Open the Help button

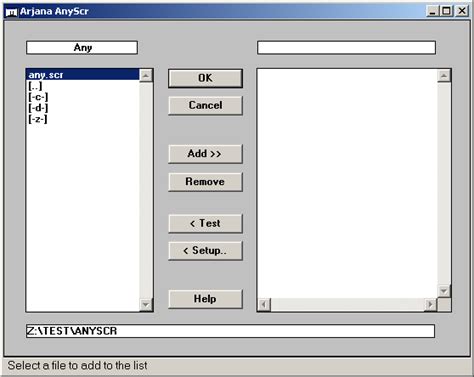coord(205,299)
